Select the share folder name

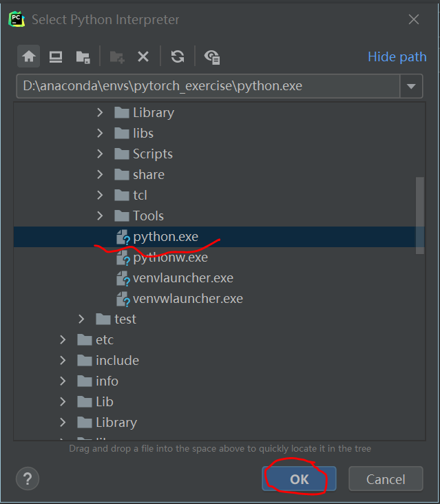click(149, 174)
